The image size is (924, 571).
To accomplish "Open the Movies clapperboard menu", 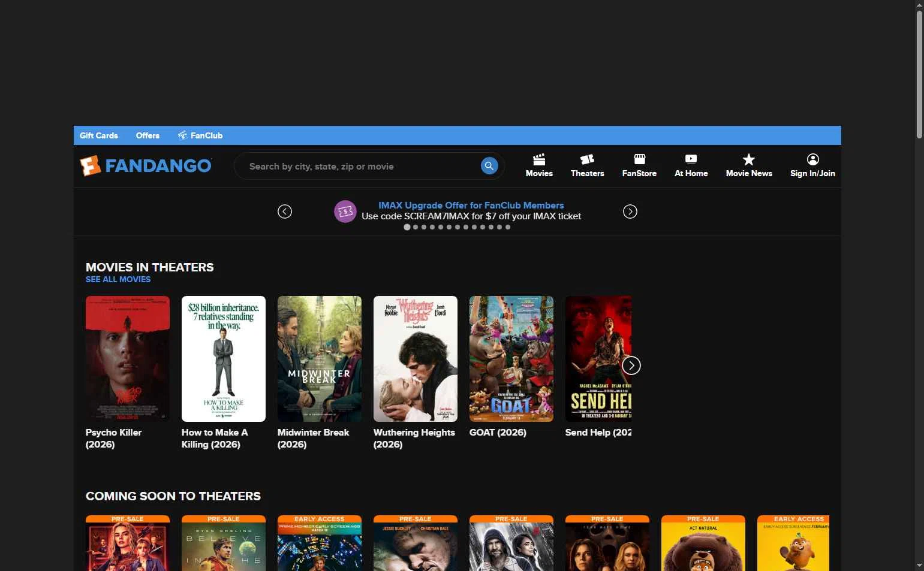I will click(x=539, y=166).
